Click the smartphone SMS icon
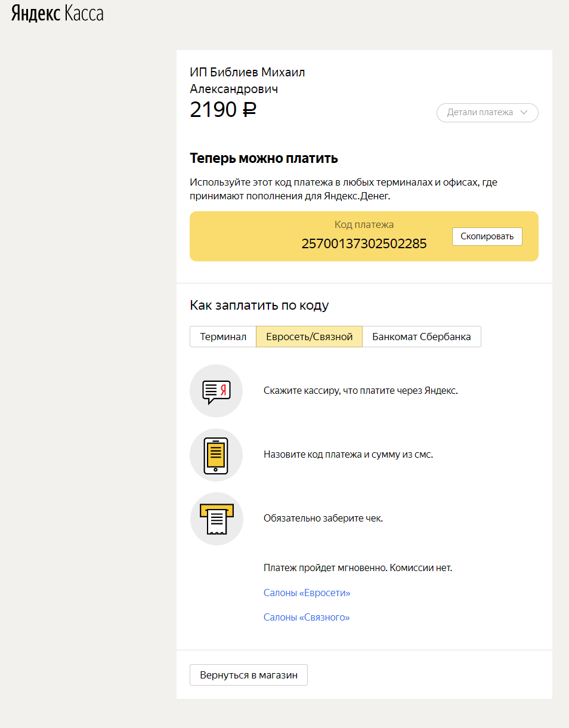The height and width of the screenshot is (728, 569). pos(216,455)
